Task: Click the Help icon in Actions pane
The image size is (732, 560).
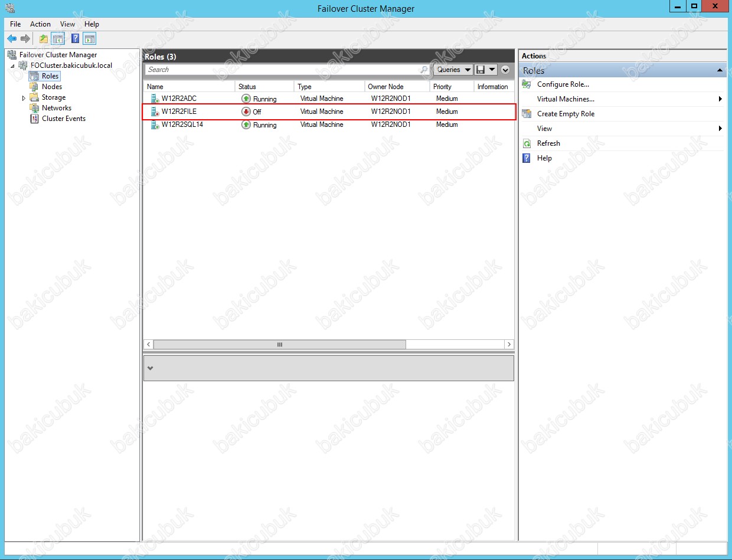Action: pyautogui.click(x=527, y=158)
